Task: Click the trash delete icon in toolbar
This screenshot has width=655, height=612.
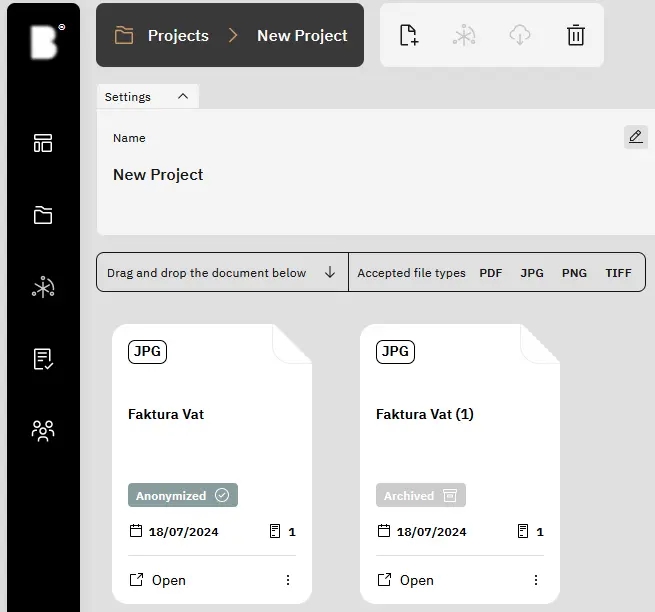Action: [x=575, y=35]
